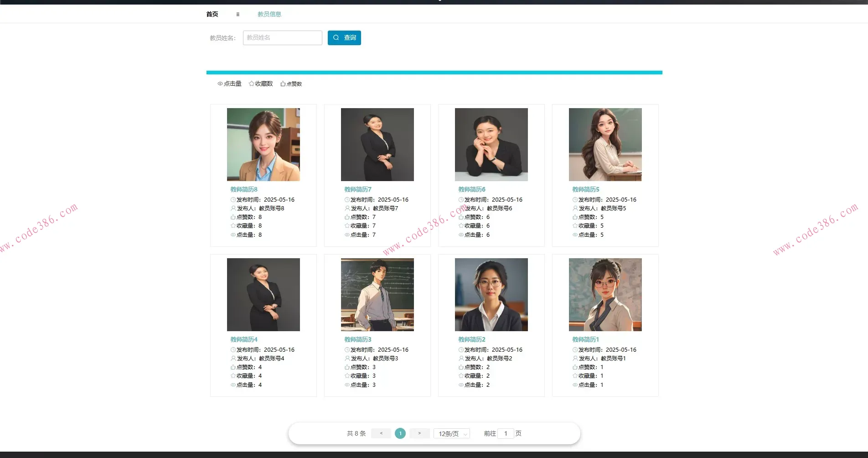This screenshot has height=458, width=868.
Task: Click the star icon beside 收藏量 on 教师简历4
Action: pyautogui.click(x=232, y=376)
